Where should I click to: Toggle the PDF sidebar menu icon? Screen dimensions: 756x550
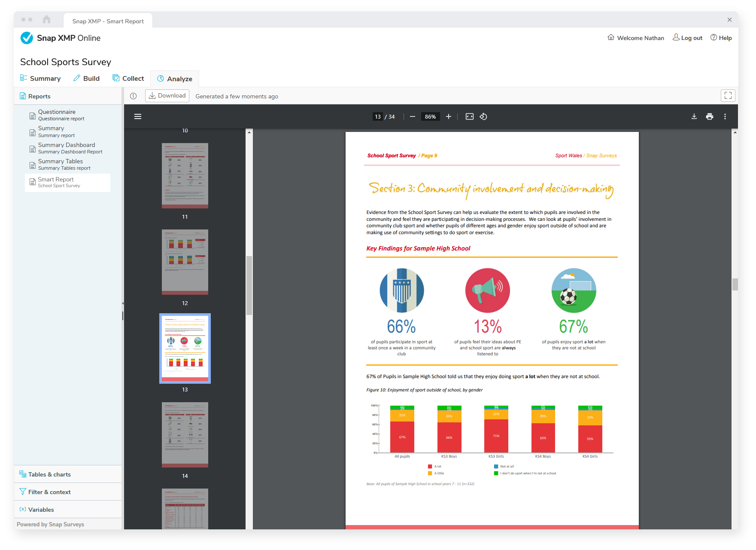pyautogui.click(x=138, y=116)
